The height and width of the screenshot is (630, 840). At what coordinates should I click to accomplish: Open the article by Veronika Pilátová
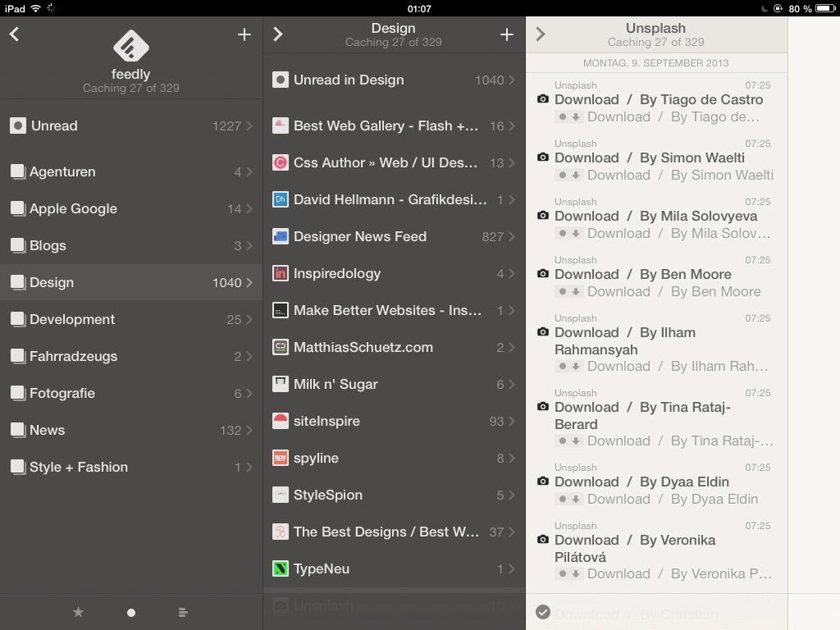657,550
